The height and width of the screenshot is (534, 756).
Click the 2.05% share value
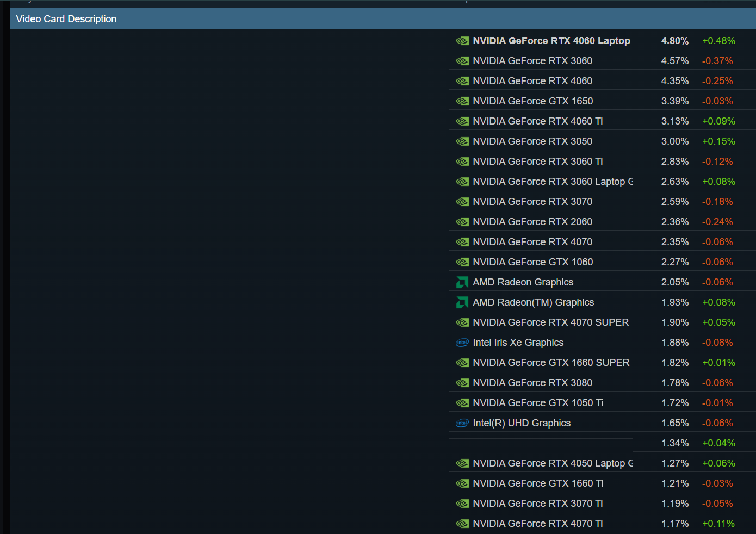click(675, 282)
